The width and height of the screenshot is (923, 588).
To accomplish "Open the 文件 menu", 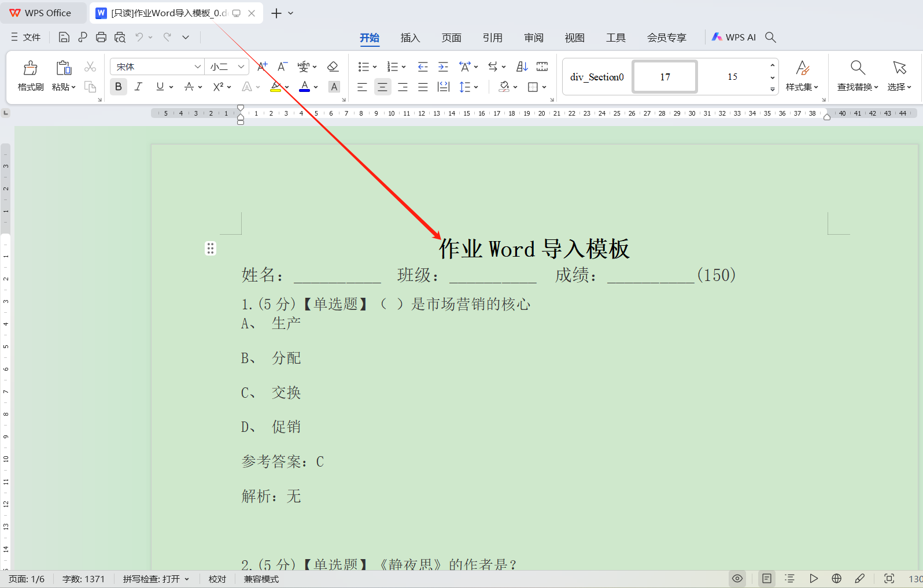I will pyautogui.click(x=26, y=38).
